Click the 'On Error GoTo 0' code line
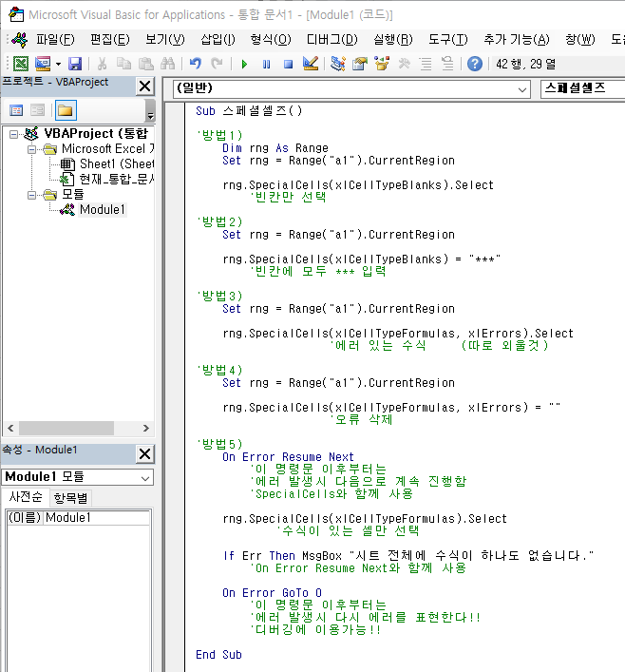 click(272, 593)
